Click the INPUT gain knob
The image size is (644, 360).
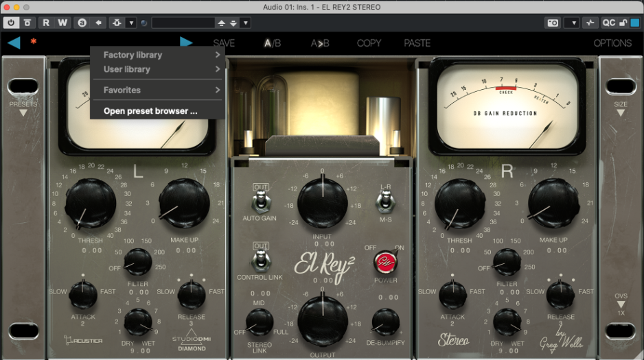coord(323,202)
